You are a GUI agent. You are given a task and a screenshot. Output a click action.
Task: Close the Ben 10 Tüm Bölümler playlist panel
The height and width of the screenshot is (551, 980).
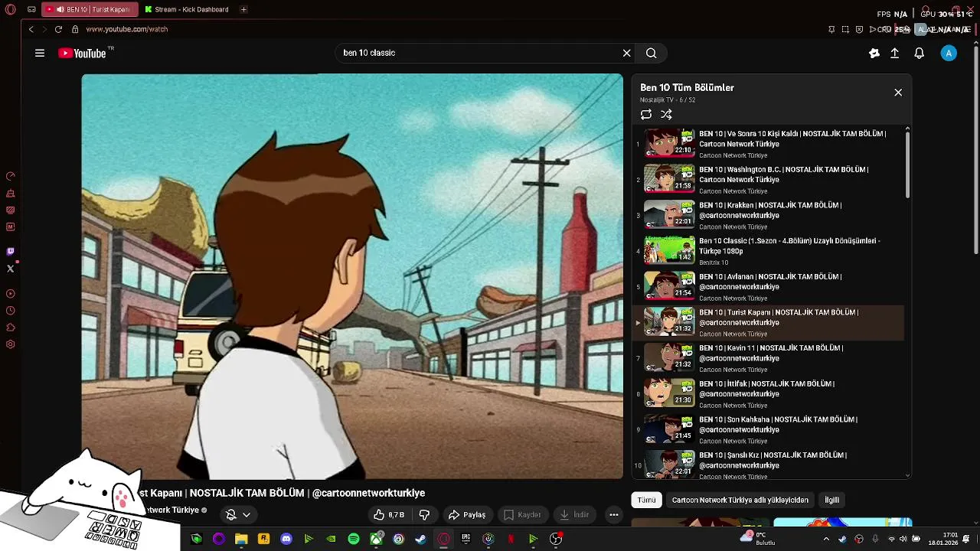point(898,93)
